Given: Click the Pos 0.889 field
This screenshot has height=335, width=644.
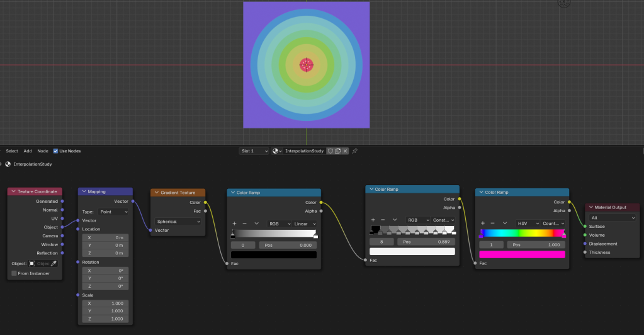Looking at the screenshot, I should coord(426,241).
